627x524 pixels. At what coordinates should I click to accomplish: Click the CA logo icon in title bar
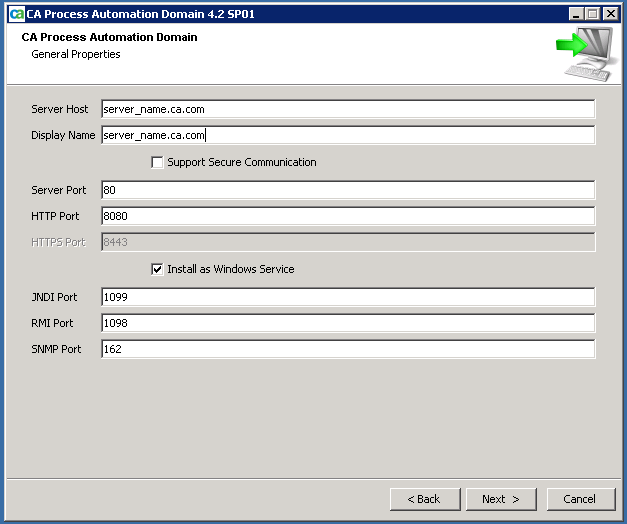click(16, 14)
